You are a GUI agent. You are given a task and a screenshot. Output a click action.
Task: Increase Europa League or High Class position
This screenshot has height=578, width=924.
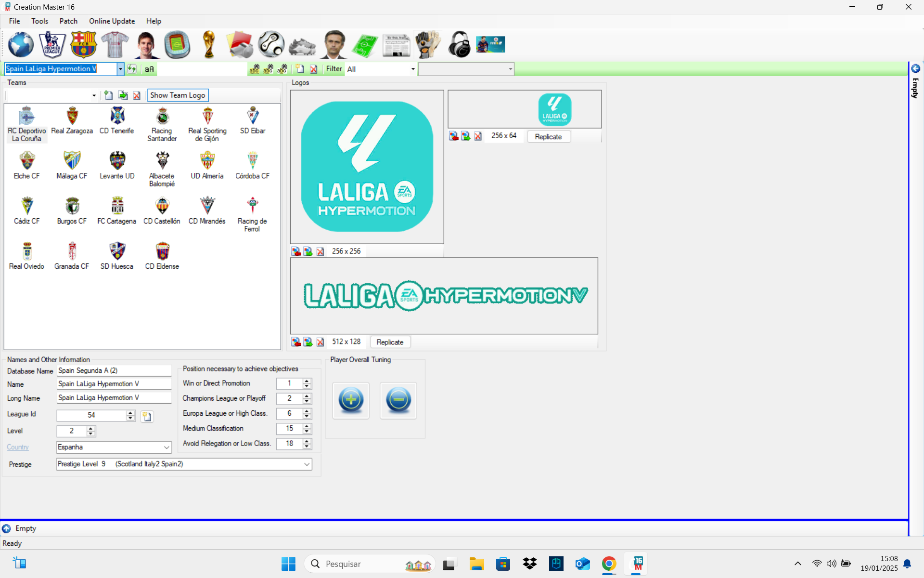pos(307,411)
